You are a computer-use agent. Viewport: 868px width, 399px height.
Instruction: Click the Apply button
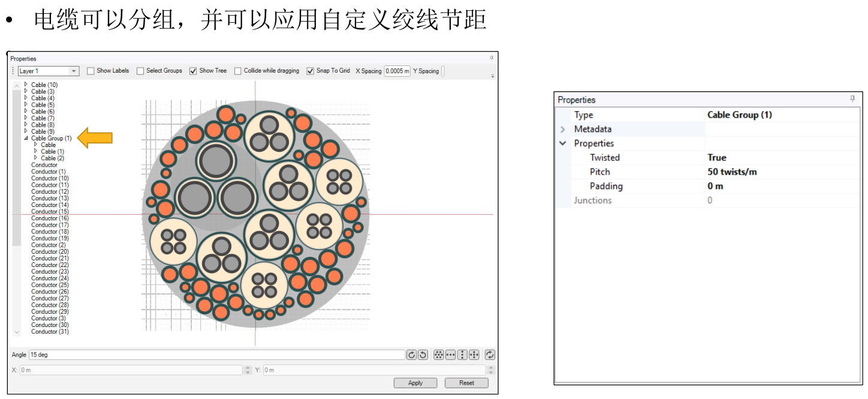click(x=415, y=383)
